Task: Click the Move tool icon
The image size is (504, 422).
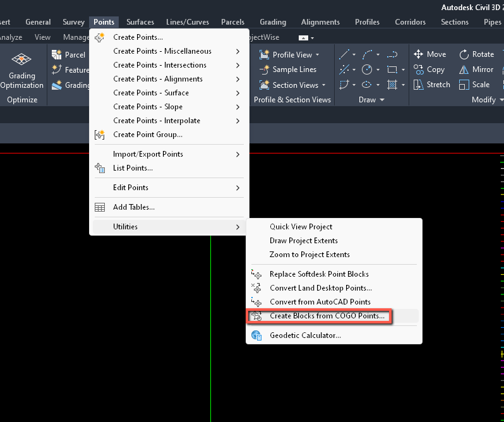Action: point(419,54)
